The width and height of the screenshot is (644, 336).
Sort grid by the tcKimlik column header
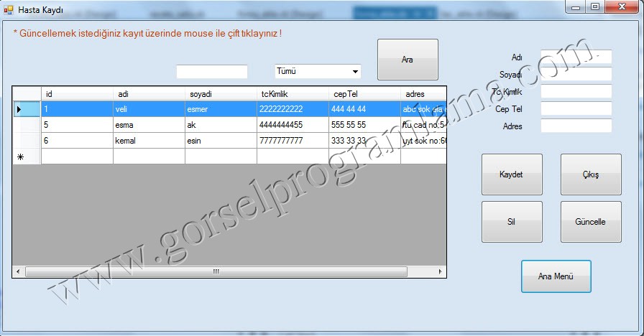pos(292,94)
